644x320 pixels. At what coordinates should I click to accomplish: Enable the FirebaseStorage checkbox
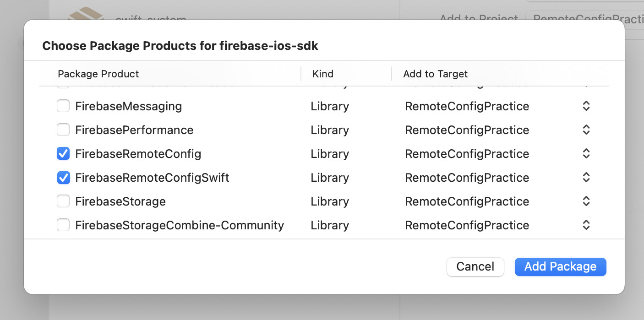point(63,201)
